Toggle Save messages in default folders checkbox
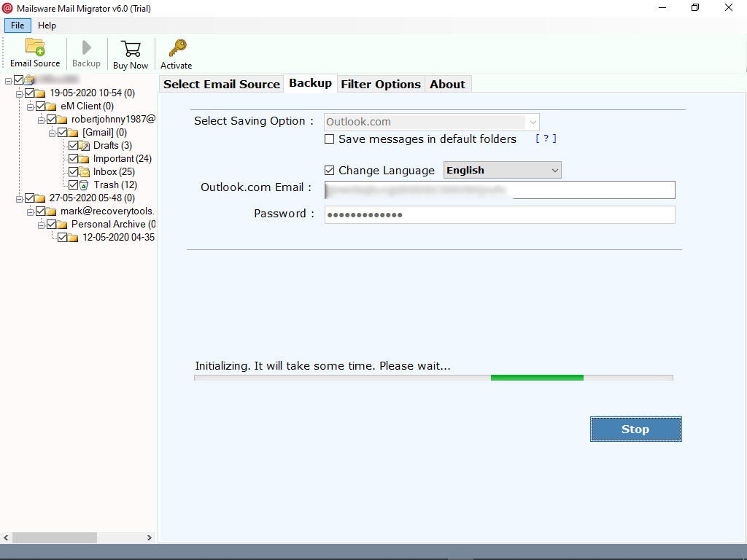The width and height of the screenshot is (747, 560). (329, 139)
